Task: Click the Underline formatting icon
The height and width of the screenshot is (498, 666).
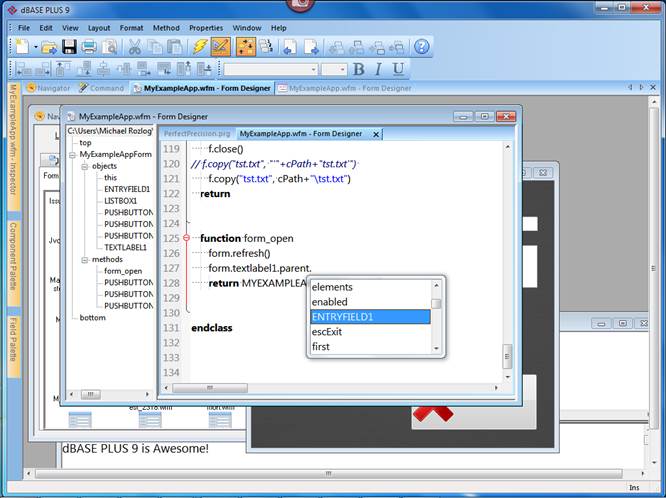Action: pyautogui.click(x=398, y=69)
